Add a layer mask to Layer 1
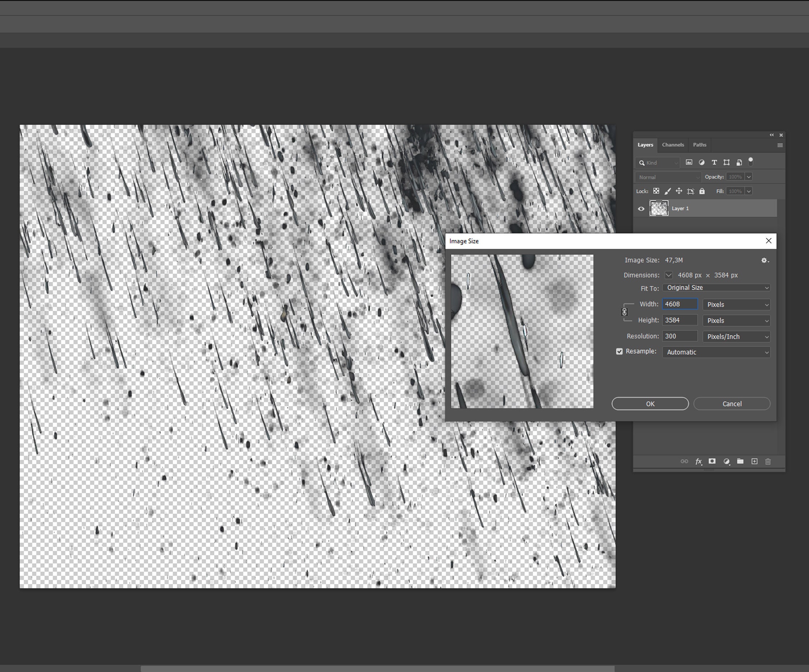The height and width of the screenshot is (672, 809). pos(712,461)
